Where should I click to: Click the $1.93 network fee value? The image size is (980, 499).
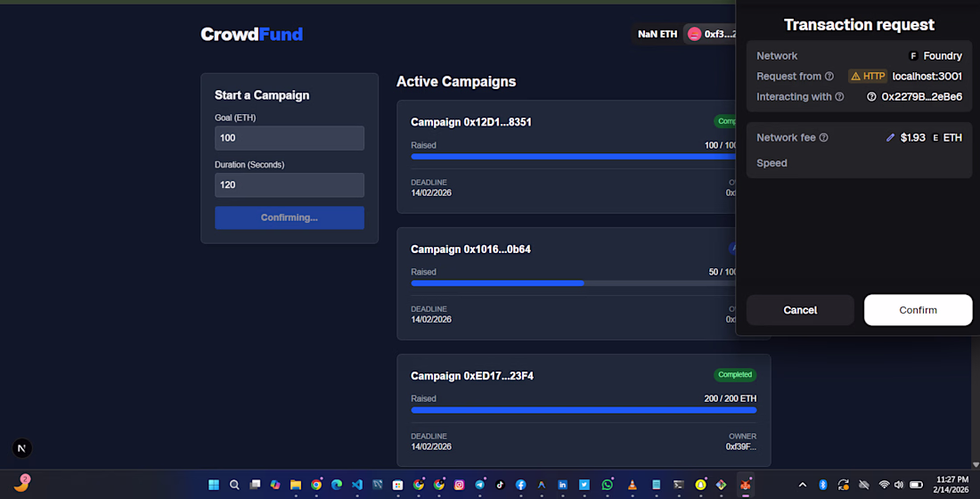pyautogui.click(x=912, y=137)
